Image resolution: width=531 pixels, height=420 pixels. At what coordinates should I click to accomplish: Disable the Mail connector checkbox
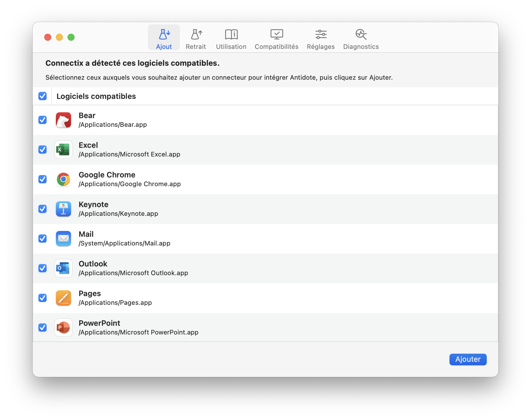coord(43,239)
